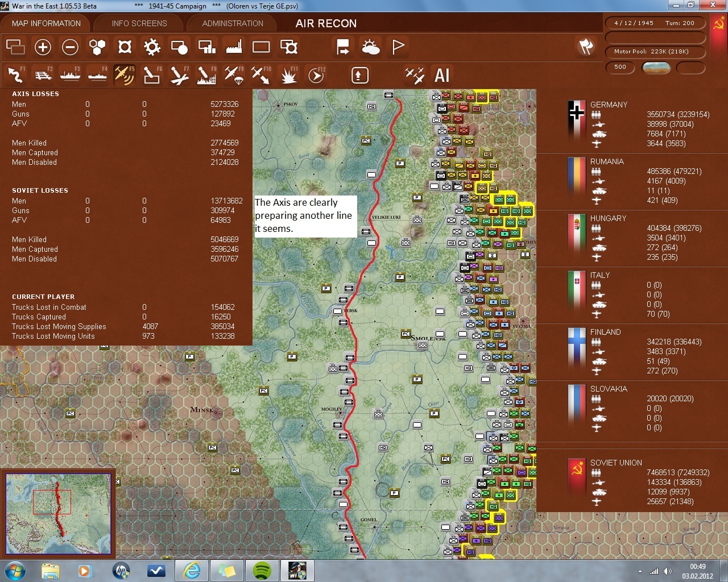Open the INFO SCREENS tab
The image size is (728, 582).
point(139,23)
